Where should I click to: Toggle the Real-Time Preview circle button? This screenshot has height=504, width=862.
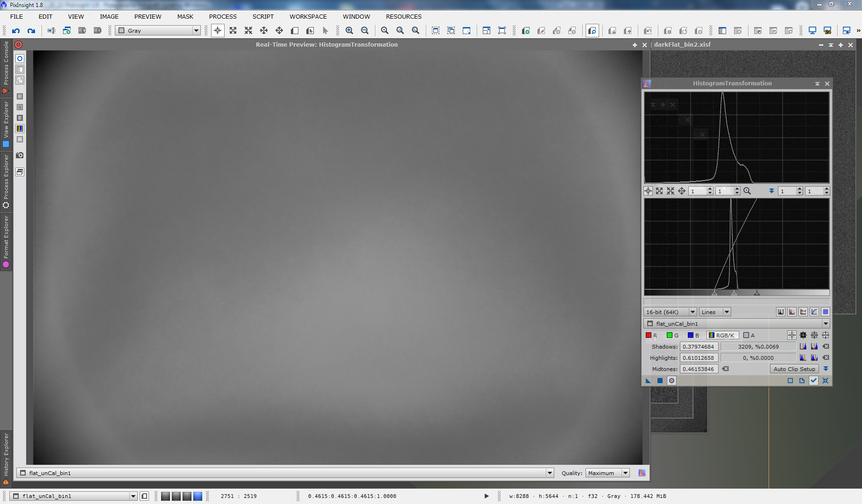(x=671, y=381)
